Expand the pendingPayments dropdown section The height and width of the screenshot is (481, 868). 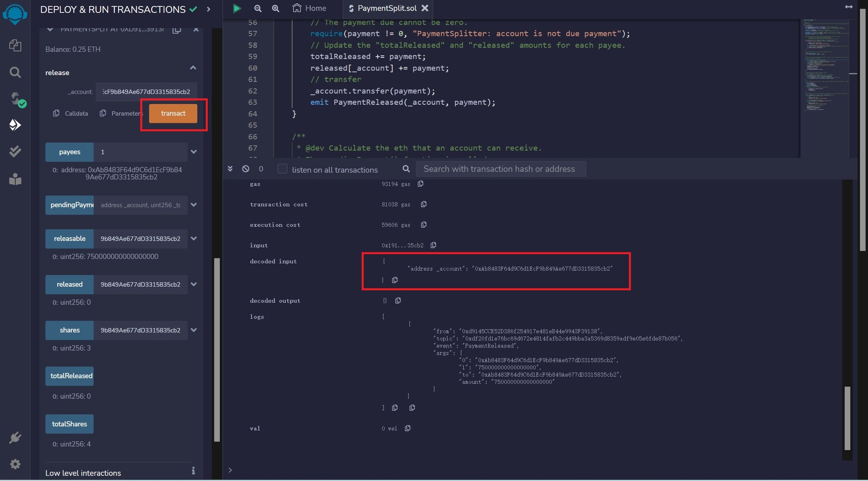coord(193,204)
